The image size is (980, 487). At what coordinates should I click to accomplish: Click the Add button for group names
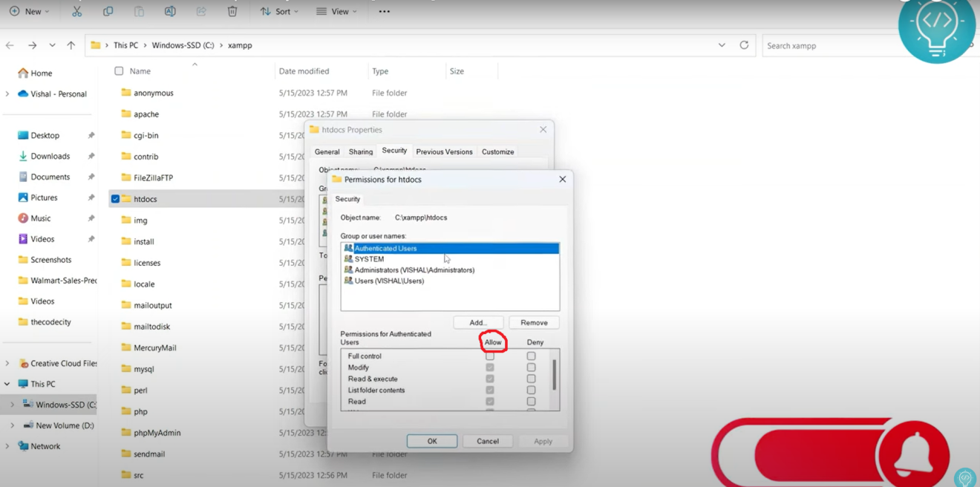tap(477, 322)
